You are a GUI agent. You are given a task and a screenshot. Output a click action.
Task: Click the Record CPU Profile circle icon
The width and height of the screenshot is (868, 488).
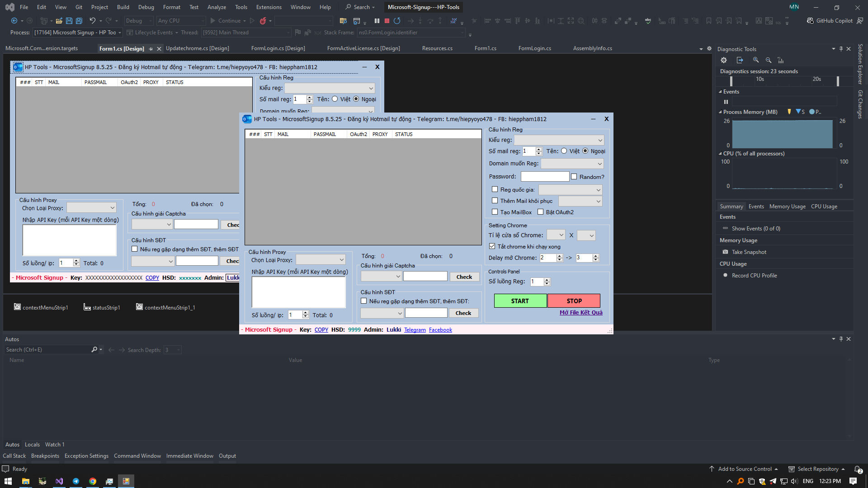[x=725, y=275]
